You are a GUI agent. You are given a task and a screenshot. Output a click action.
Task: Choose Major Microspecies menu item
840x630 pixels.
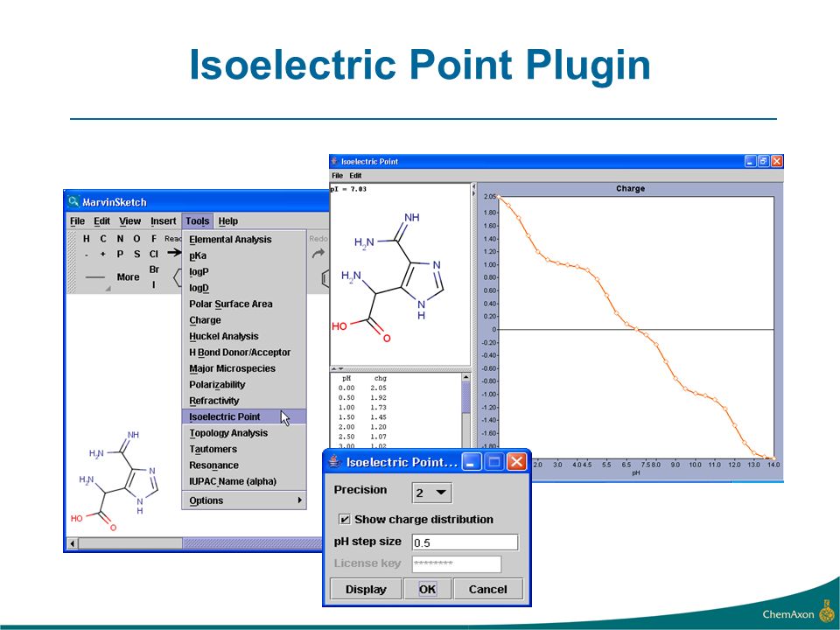pyautogui.click(x=244, y=368)
